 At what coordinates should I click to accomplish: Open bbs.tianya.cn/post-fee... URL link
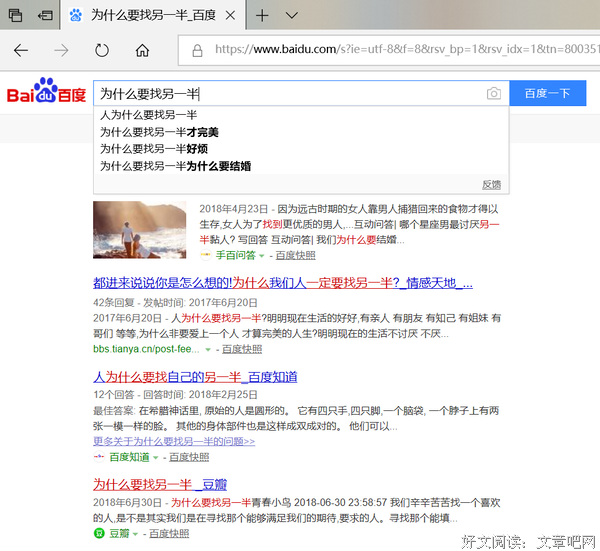pos(146,349)
